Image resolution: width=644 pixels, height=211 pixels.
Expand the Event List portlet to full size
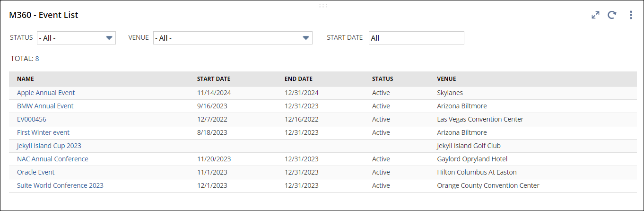point(595,15)
